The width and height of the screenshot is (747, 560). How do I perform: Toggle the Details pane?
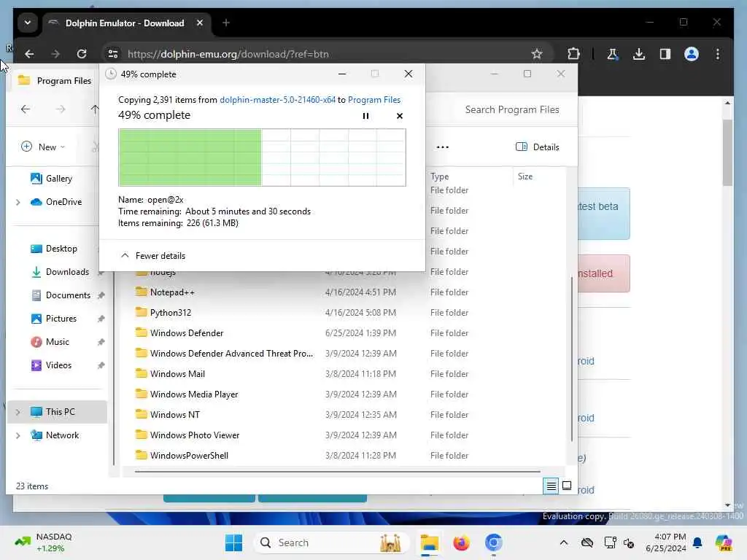tap(538, 147)
